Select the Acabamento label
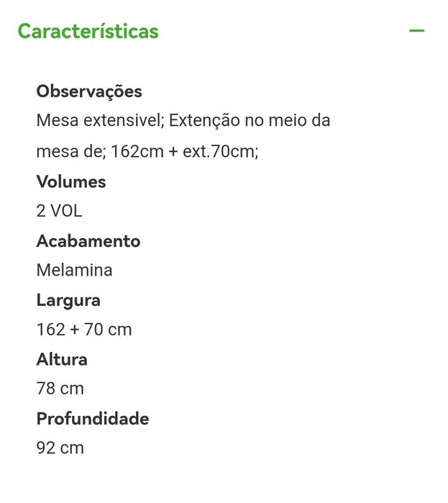448x503 pixels. coord(88,241)
